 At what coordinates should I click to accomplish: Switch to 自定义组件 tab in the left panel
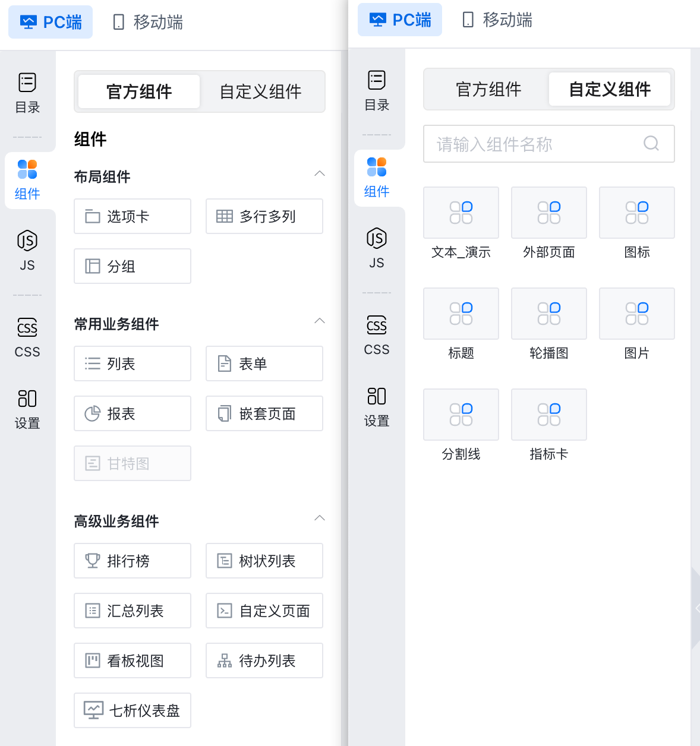[260, 91]
